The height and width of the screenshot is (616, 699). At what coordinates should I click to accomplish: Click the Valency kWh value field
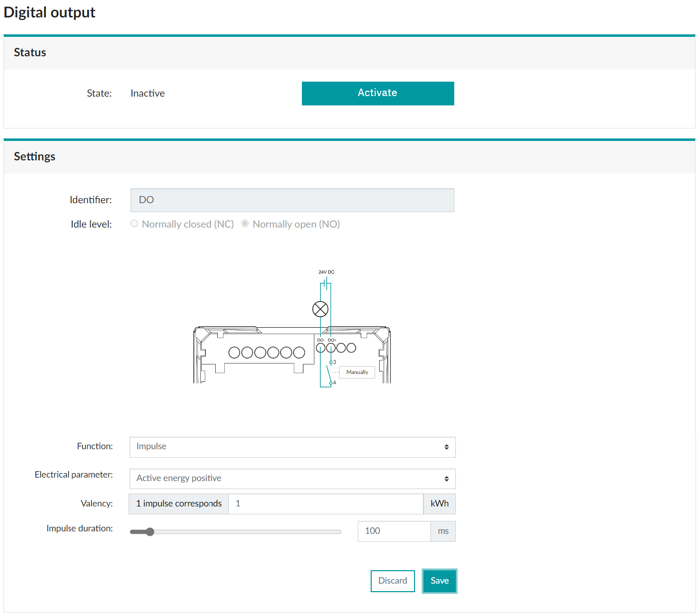(x=326, y=503)
